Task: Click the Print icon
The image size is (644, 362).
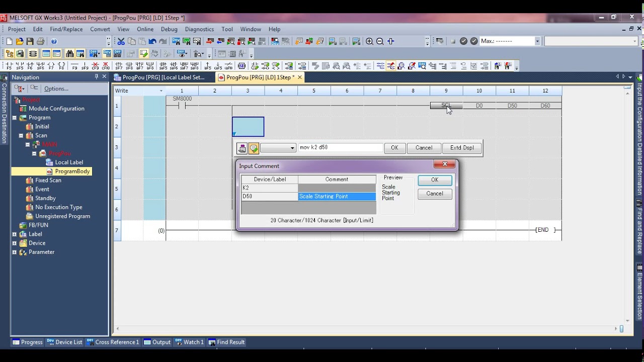Action: 41,41
